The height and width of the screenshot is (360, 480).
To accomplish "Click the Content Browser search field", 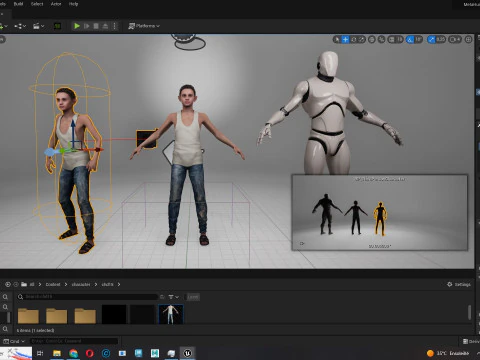I will [87, 297].
